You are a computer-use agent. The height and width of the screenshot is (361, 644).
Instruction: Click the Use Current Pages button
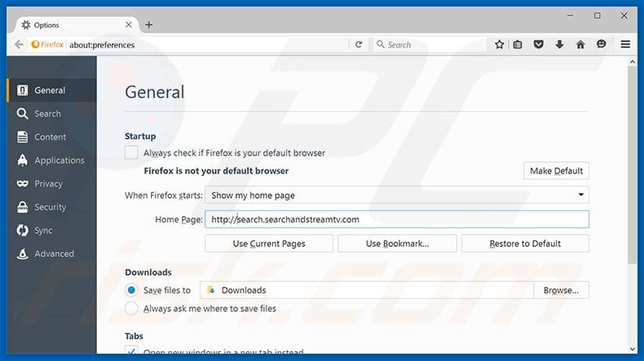[x=269, y=244]
